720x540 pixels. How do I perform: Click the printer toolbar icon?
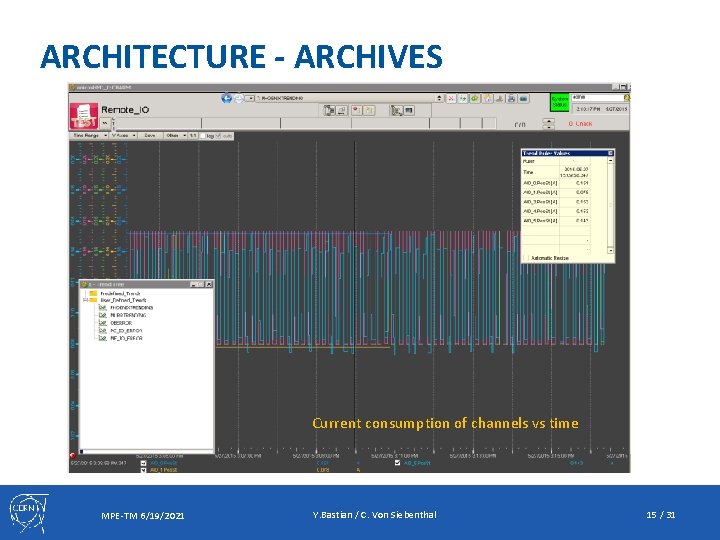pos(512,99)
